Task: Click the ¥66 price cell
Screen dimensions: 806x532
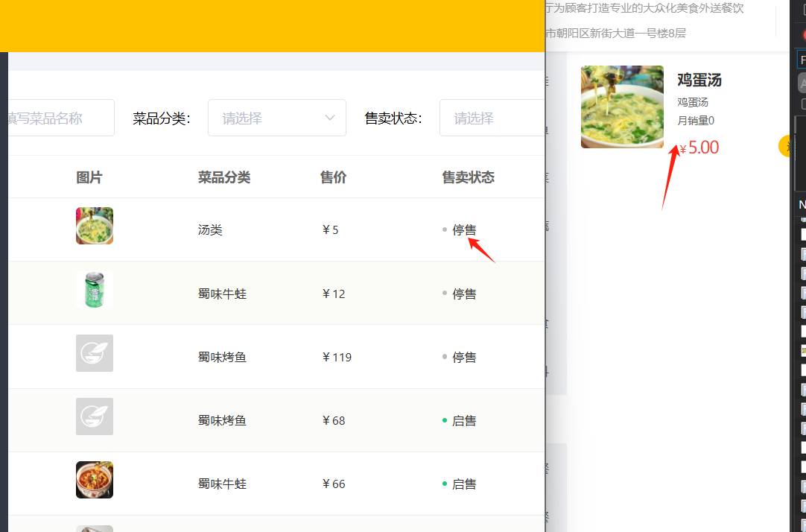Action: (334, 484)
